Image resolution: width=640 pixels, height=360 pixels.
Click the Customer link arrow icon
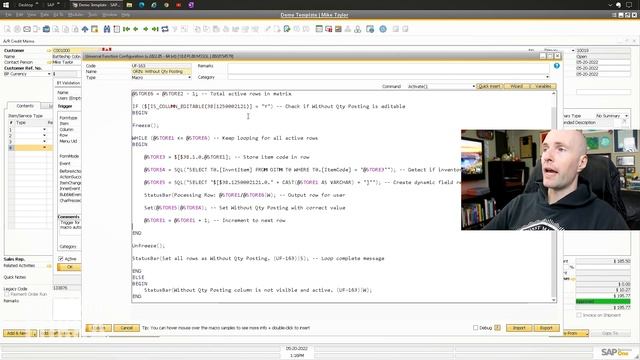click(49, 51)
